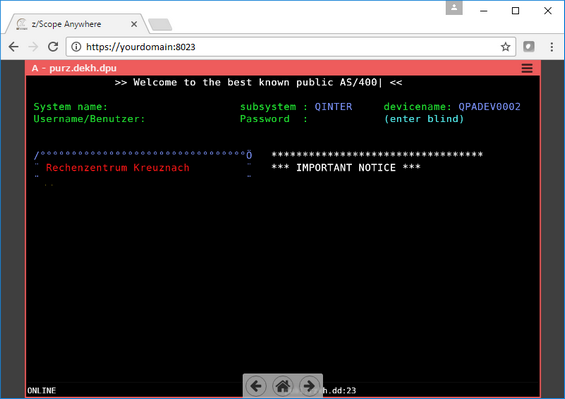Click the Rechenzentrum Kreuznach red text

[117, 168]
